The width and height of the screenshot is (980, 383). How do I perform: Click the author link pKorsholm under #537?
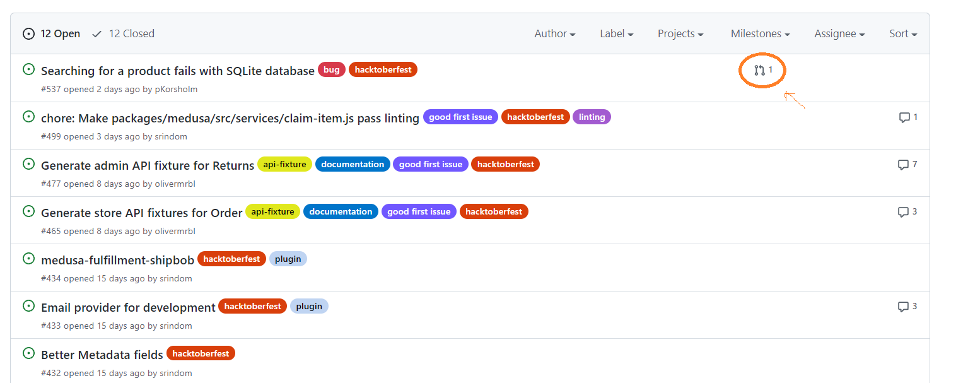(x=176, y=89)
